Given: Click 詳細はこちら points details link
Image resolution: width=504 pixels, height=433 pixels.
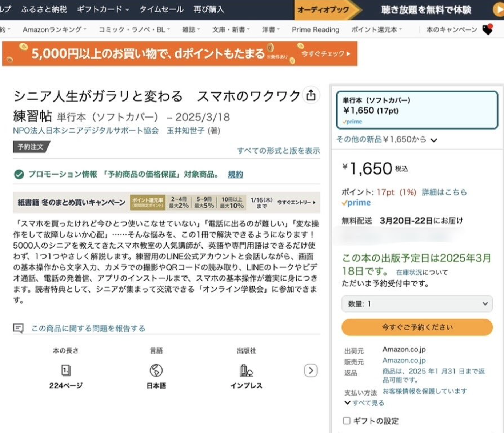Looking at the screenshot, I should coord(444,192).
